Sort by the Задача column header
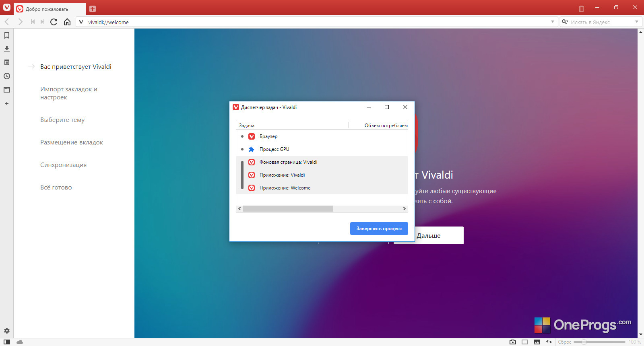 pyautogui.click(x=292, y=126)
